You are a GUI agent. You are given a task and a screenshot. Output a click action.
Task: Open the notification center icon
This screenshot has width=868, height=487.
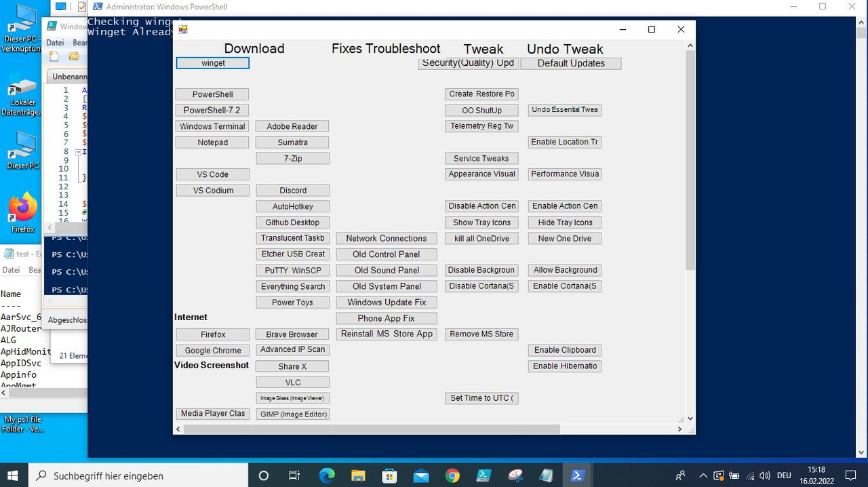point(851,475)
